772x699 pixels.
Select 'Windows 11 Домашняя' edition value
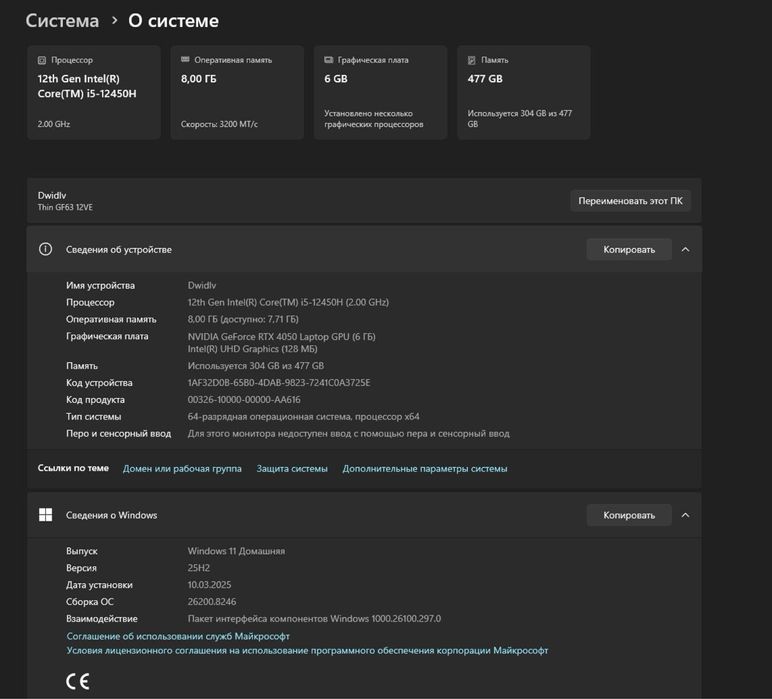click(236, 551)
